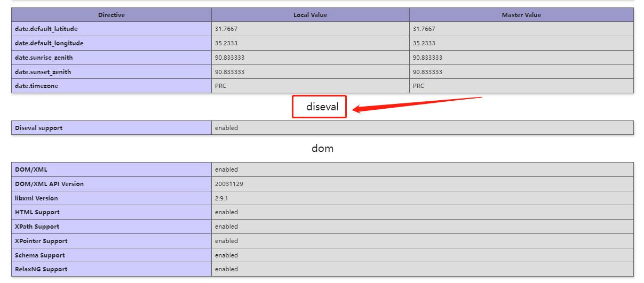
Task: Click the 20031129 API version value
Action: click(x=229, y=184)
